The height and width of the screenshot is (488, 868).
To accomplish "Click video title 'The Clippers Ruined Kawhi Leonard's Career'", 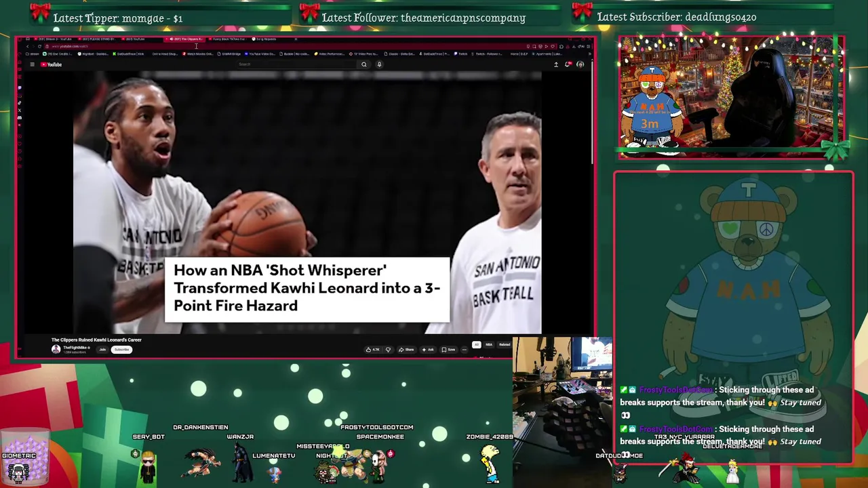I will (x=96, y=340).
